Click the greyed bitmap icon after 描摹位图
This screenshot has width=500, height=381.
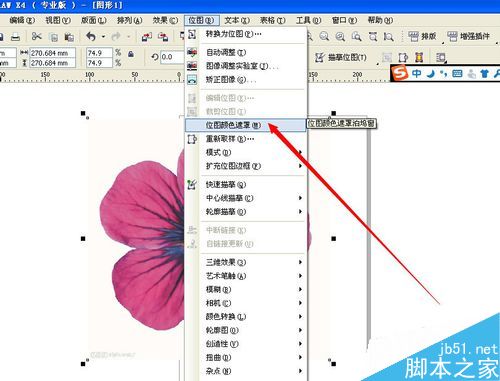[387, 57]
